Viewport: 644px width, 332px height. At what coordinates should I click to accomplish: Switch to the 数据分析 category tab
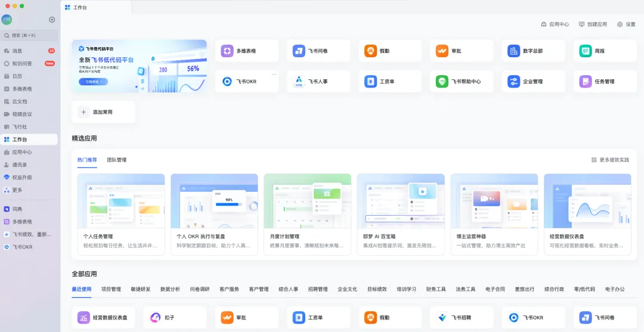pos(170,289)
